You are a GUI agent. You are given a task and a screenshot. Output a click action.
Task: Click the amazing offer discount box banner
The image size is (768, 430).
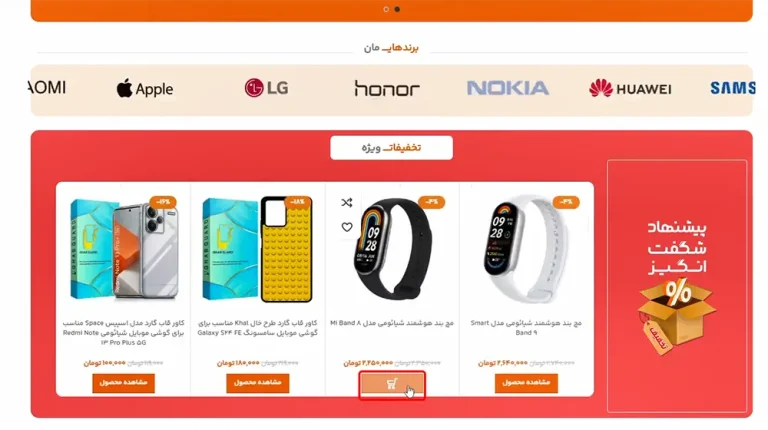click(677, 286)
